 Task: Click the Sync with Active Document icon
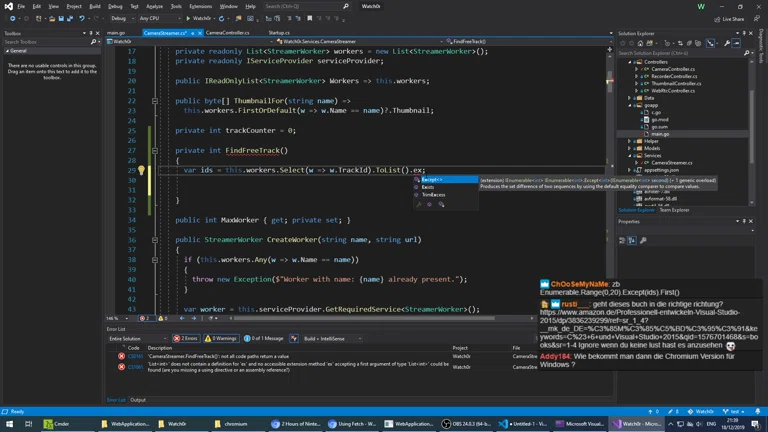click(680, 43)
